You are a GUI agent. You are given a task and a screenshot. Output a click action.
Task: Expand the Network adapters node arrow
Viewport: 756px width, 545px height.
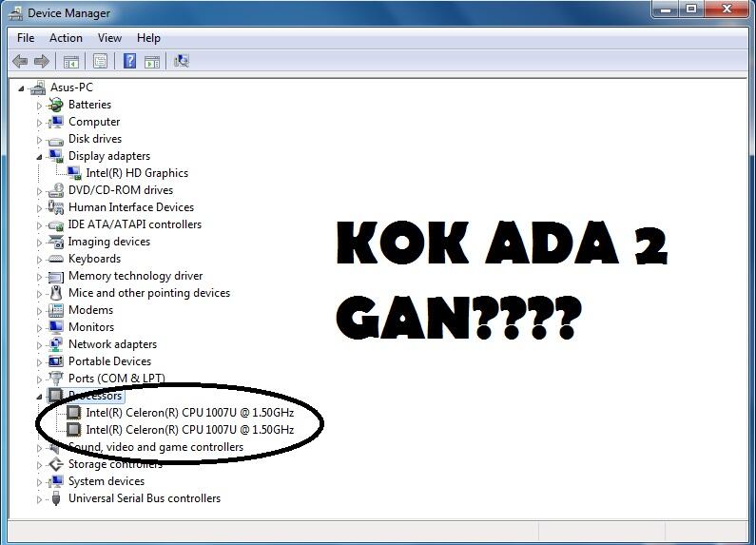pyautogui.click(x=39, y=345)
